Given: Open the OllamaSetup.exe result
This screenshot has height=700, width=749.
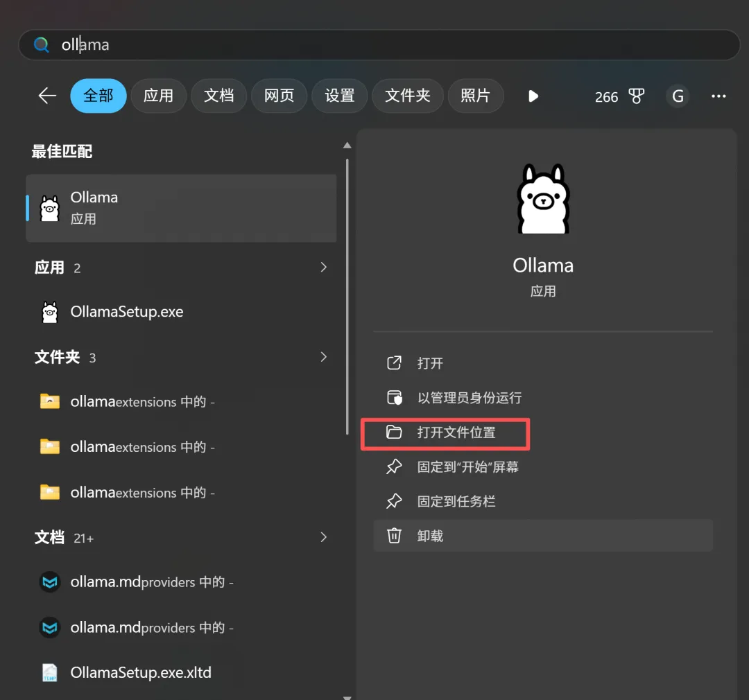Looking at the screenshot, I should tap(181, 312).
